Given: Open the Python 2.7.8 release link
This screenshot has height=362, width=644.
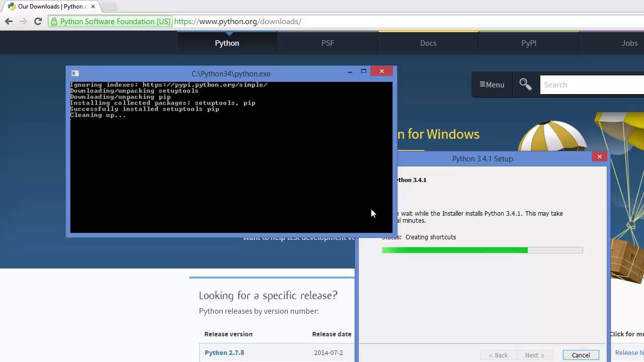Looking at the screenshot, I should (224, 352).
